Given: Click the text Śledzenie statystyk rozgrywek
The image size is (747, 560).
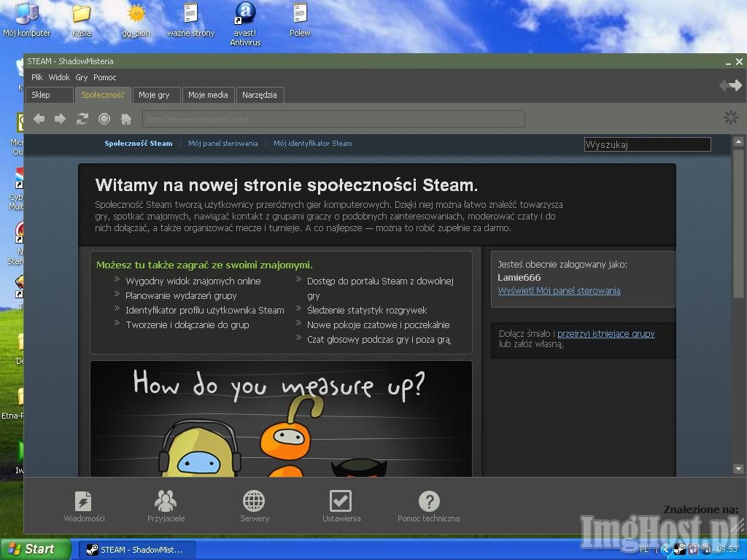Looking at the screenshot, I should tap(367, 311).
